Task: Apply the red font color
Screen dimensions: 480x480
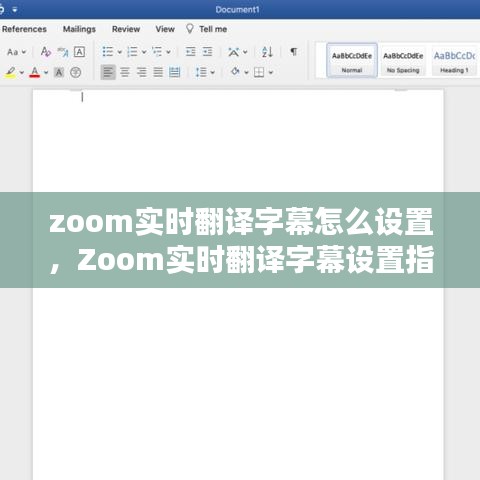Action: coord(35,72)
